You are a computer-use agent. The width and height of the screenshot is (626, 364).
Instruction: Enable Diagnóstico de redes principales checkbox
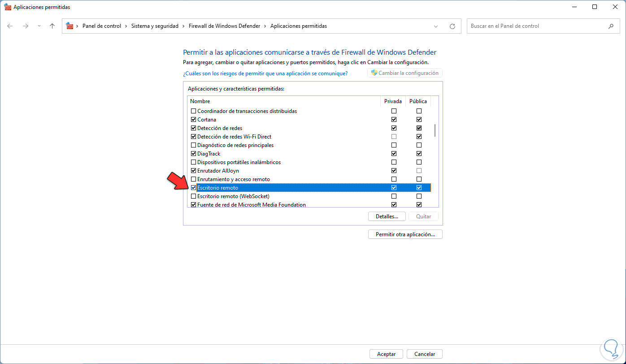coord(194,145)
